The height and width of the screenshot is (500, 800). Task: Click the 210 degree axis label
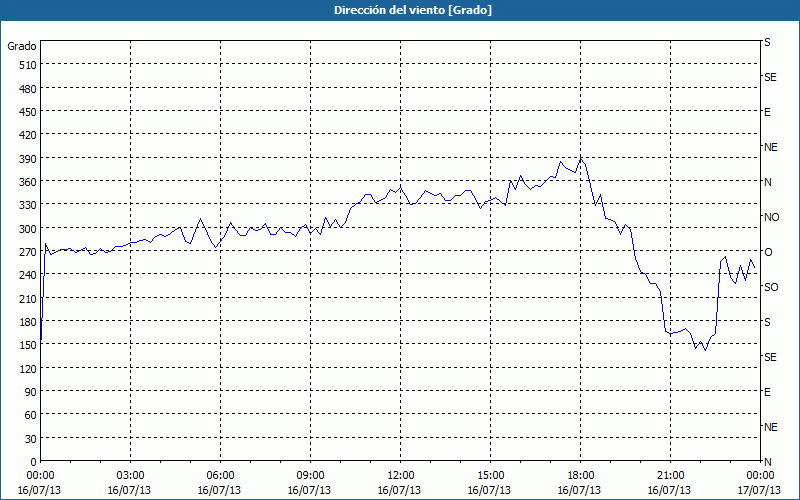point(28,298)
